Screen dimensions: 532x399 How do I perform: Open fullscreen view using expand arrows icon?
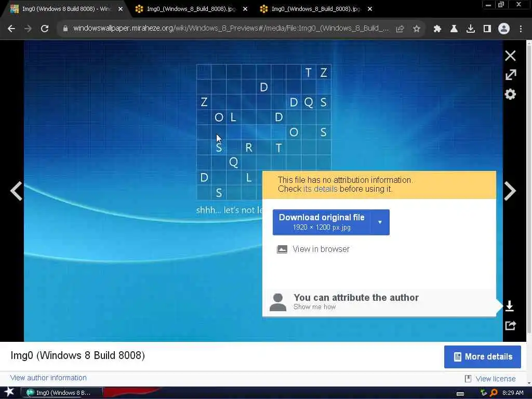(510, 75)
